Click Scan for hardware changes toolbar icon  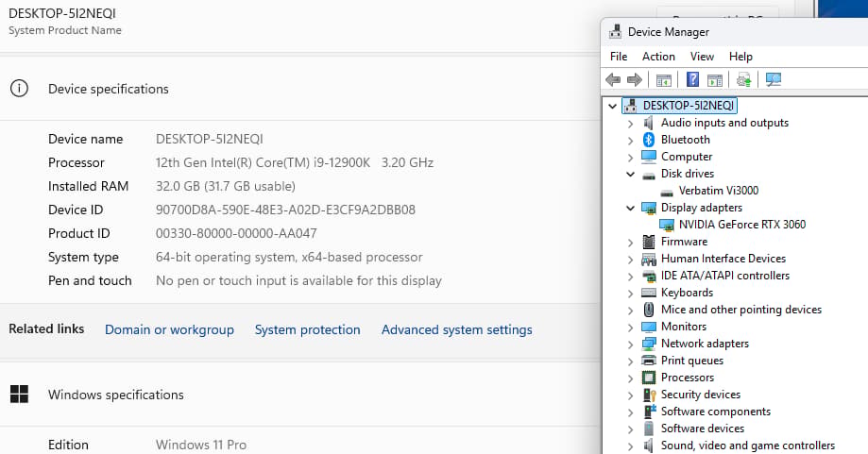[774, 79]
